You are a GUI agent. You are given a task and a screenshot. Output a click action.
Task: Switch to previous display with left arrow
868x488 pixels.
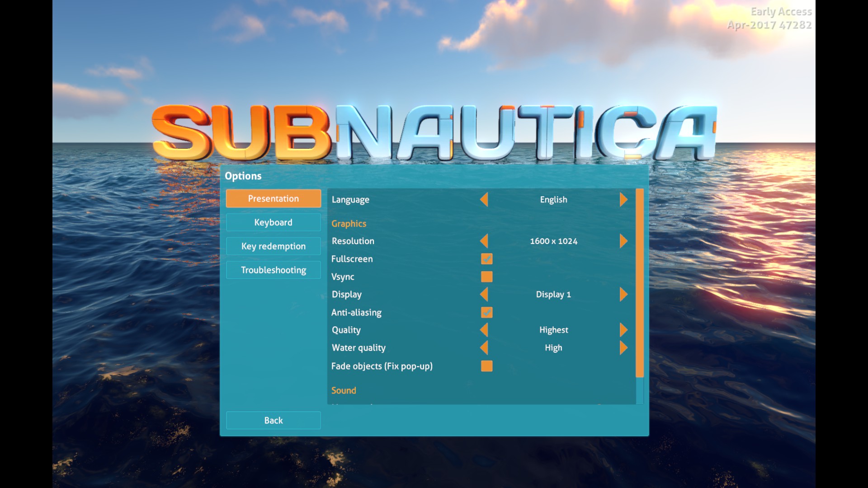click(x=484, y=294)
